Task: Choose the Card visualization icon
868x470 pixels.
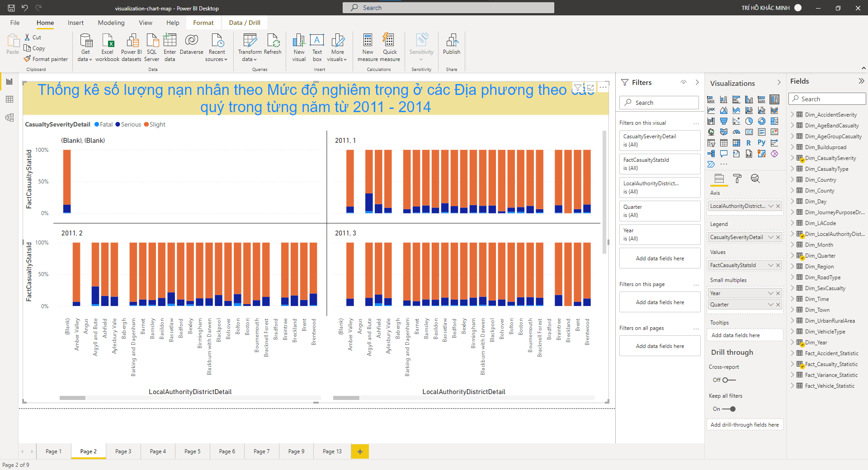Action: pos(749,132)
